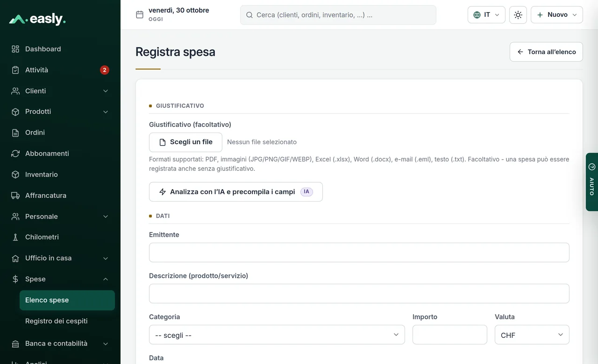Click the Chilometri road icon
The image size is (598, 364).
[x=15, y=237]
